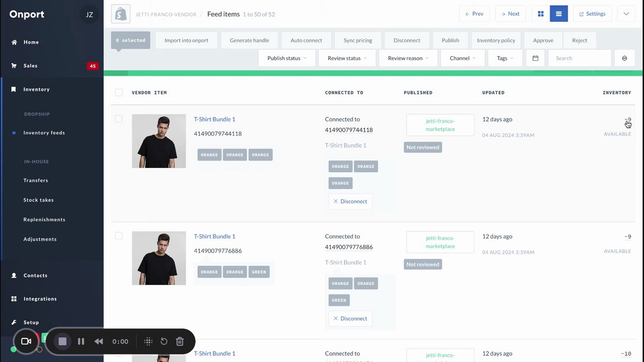Open T-Shirt Bundle 1 link for 41490079776886

tap(214, 236)
